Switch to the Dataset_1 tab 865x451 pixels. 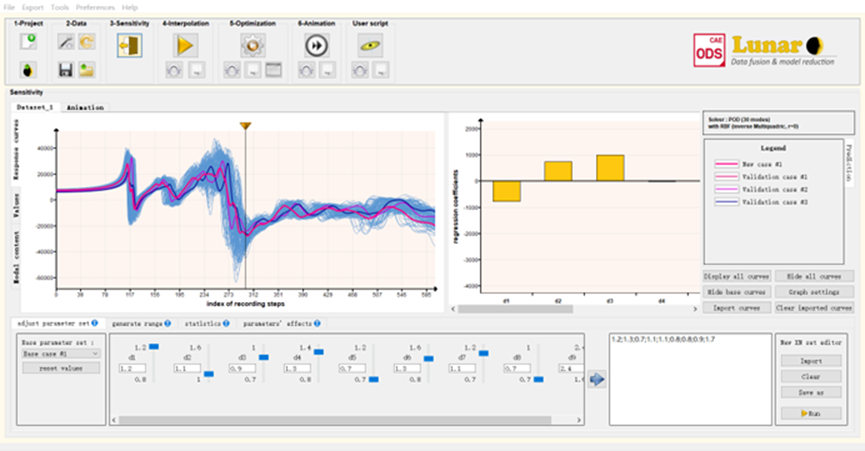pos(35,107)
